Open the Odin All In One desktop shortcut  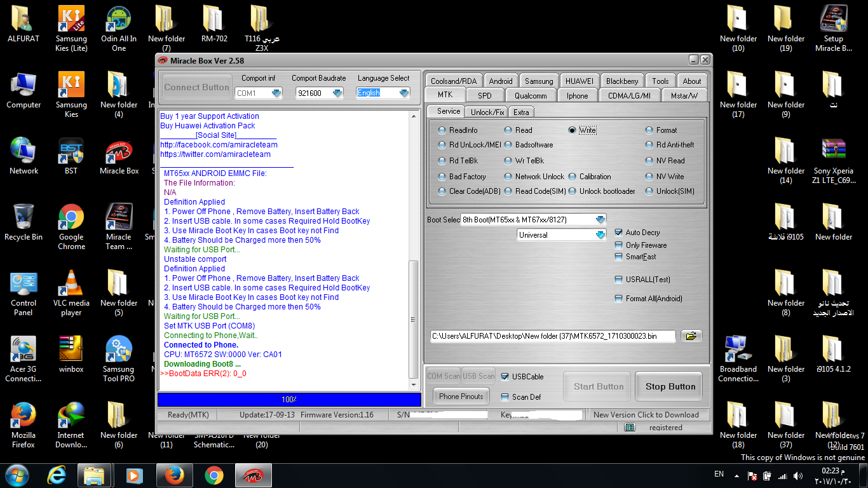(x=119, y=29)
